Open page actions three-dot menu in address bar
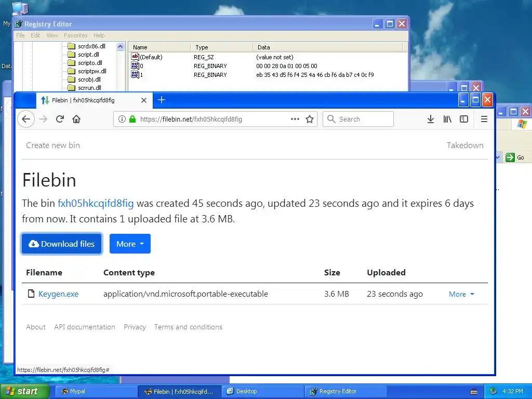Screen dimensions: 532x399 (295, 119)
